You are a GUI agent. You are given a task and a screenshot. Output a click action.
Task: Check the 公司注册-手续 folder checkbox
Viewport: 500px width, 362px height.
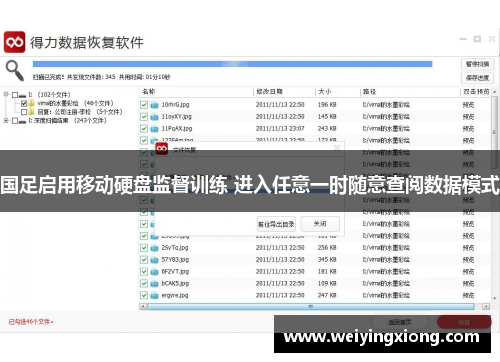(24, 112)
